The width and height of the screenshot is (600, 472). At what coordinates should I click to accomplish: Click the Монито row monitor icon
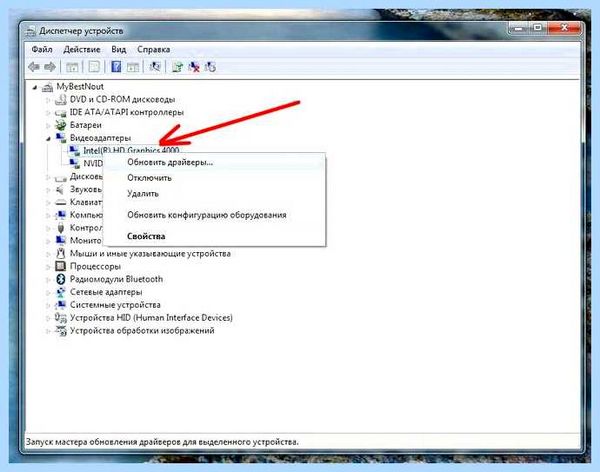[x=60, y=240]
